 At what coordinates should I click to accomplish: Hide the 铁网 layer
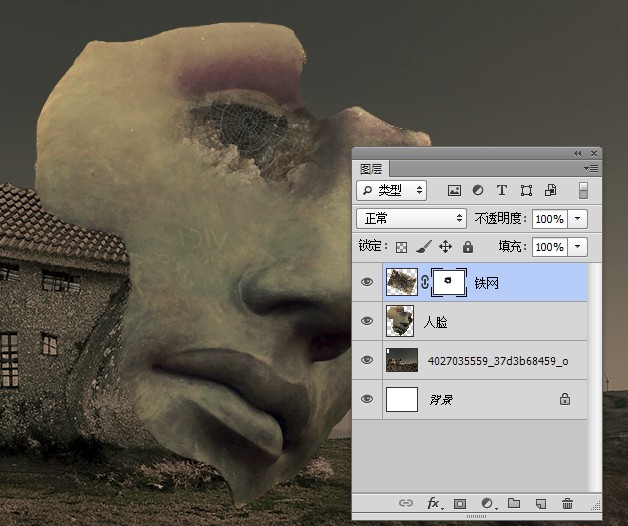pos(367,282)
